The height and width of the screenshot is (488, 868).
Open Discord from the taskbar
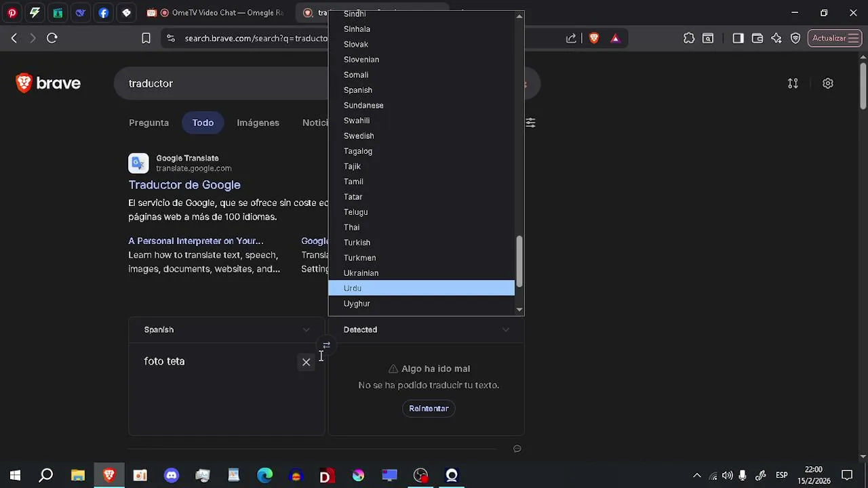tap(172, 475)
